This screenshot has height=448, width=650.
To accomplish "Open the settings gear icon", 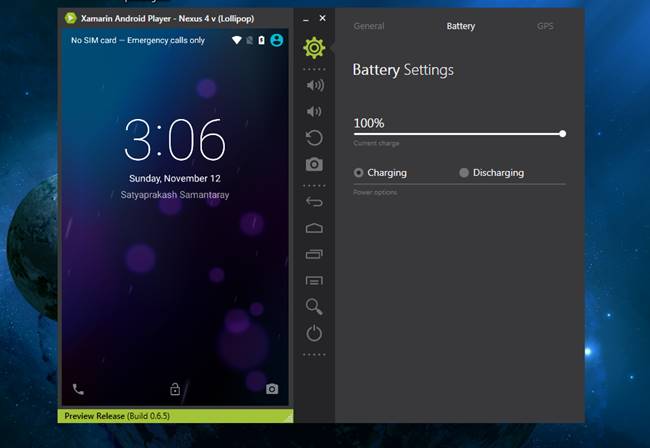I will click(x=314, y=48).
